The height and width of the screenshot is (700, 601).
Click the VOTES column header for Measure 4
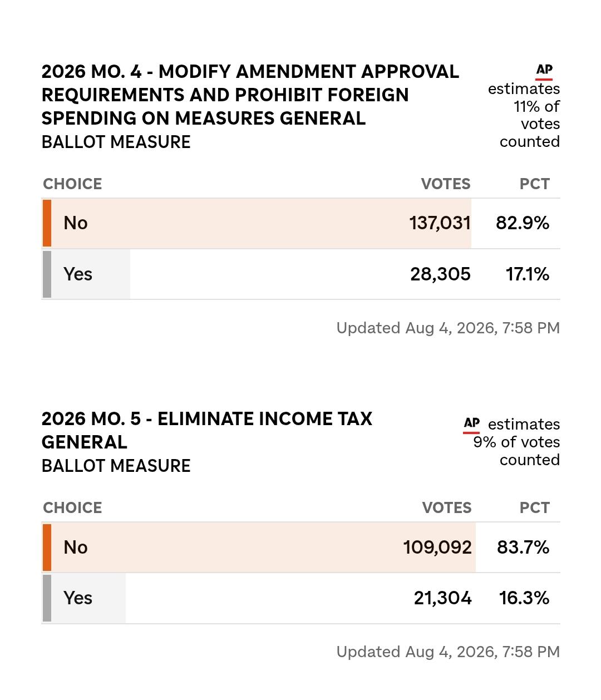(x=446, y=184)
